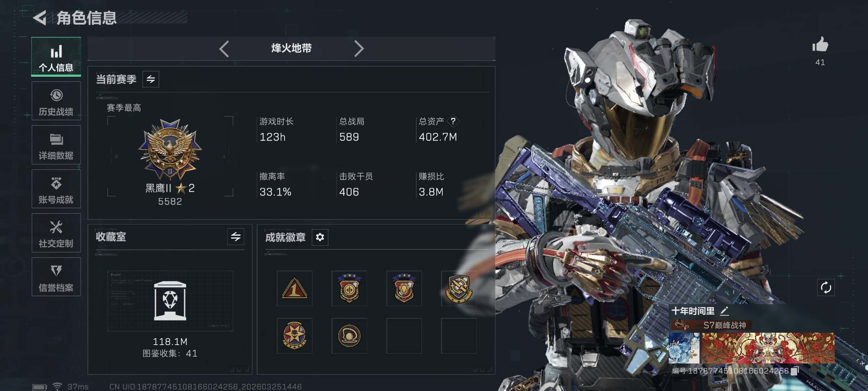Open 社交定制 tools icon tab
The width and height of the screenshot is (868, 391).
coord(56,233)
